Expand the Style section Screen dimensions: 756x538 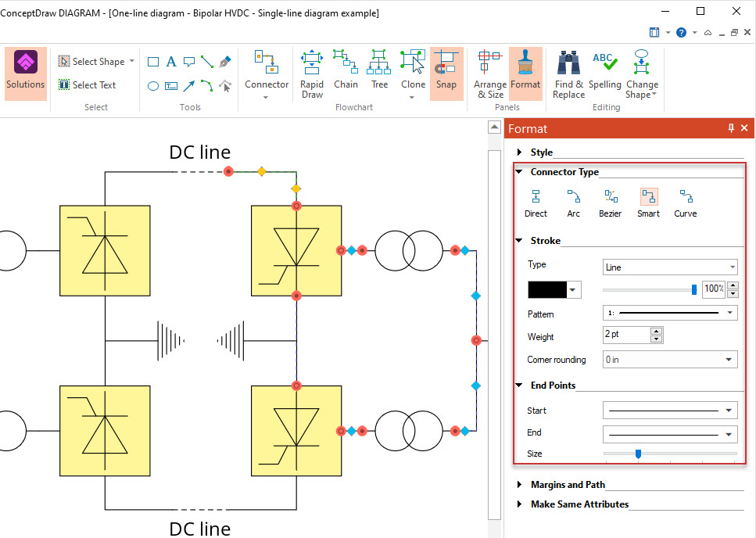pos(519,152)
